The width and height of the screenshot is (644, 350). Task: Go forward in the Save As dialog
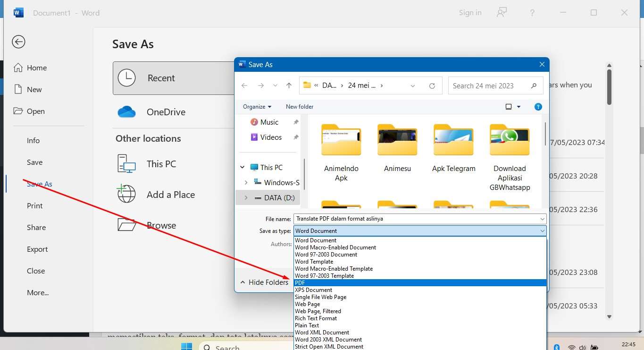click(x=260, y=85)
